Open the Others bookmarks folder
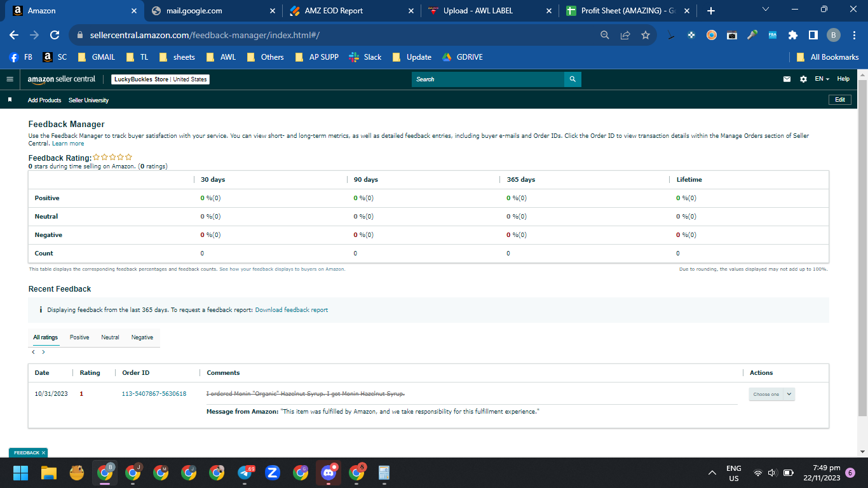This screenshot has width=868, height=488. point(265,57)
